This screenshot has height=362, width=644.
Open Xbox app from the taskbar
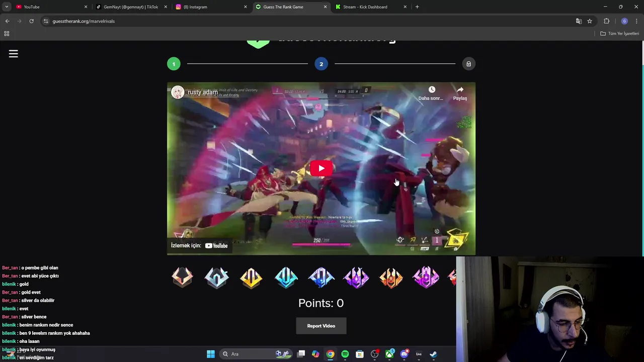pyautogui.click(x=390, y=354)
